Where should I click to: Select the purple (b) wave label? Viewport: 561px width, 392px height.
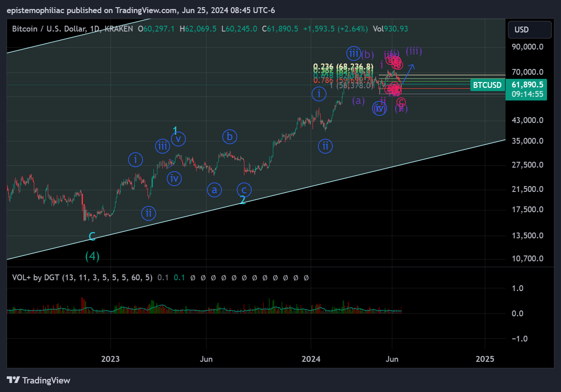(x=367, y=55)
